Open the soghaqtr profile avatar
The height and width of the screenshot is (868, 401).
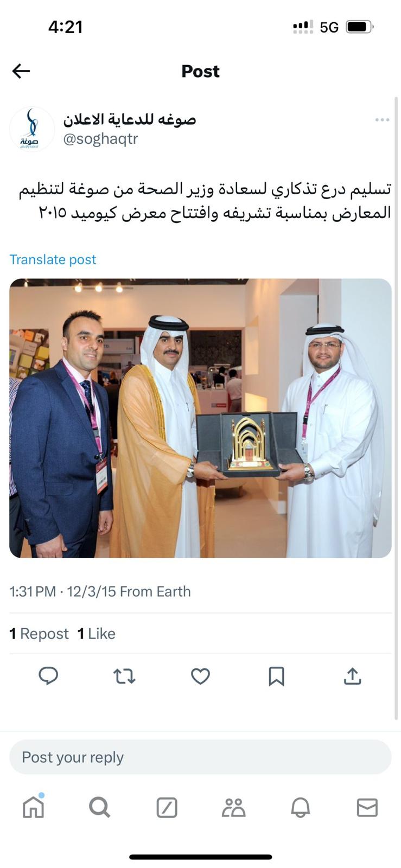click(x=32, y=129)
